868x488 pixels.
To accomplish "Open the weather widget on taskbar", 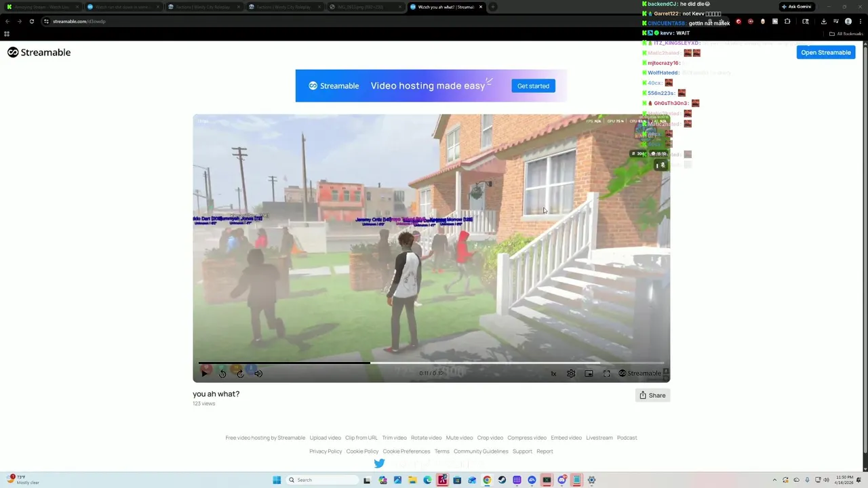I will pos(24,480).
